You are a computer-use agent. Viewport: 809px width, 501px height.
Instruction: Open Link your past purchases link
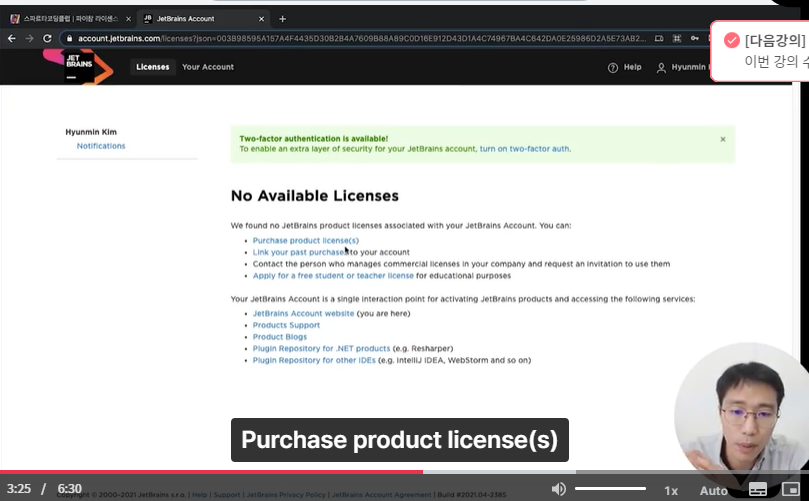click(x=301, y=252)
